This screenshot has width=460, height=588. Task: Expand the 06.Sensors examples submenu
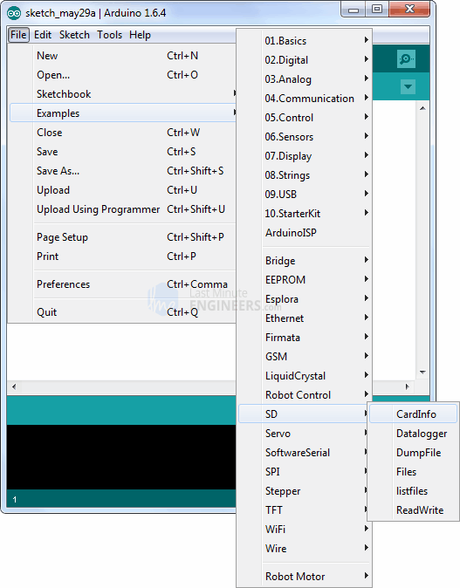pos(305,136)
